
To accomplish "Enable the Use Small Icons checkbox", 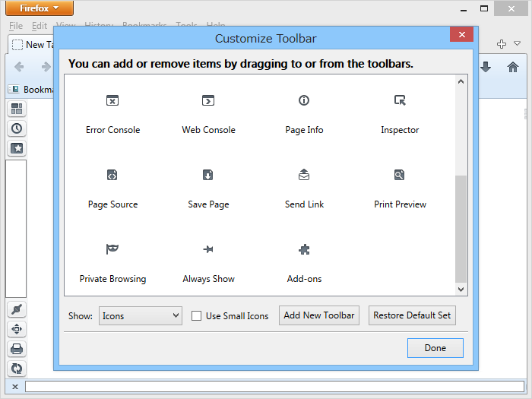I will click(196, 316).
